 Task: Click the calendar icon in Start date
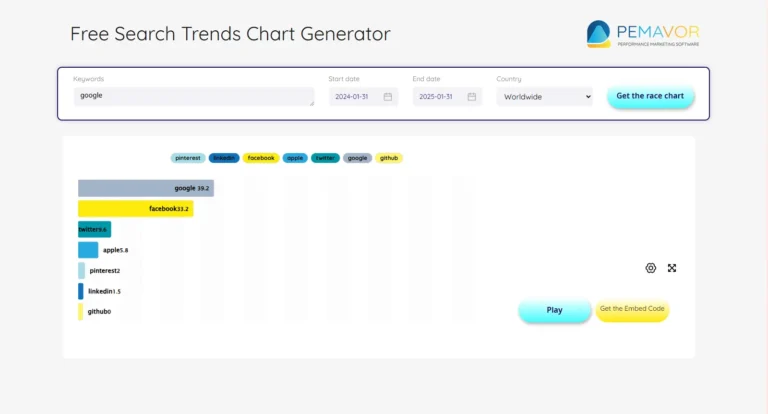[388, 97]
